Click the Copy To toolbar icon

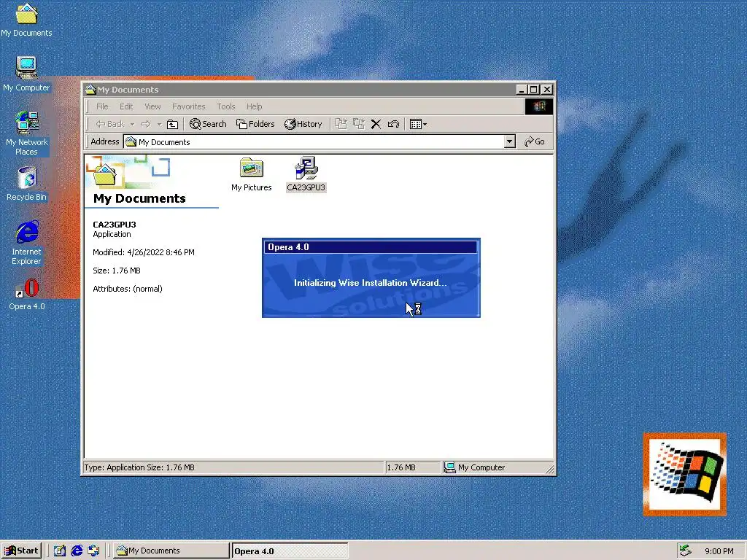[359, 124]
